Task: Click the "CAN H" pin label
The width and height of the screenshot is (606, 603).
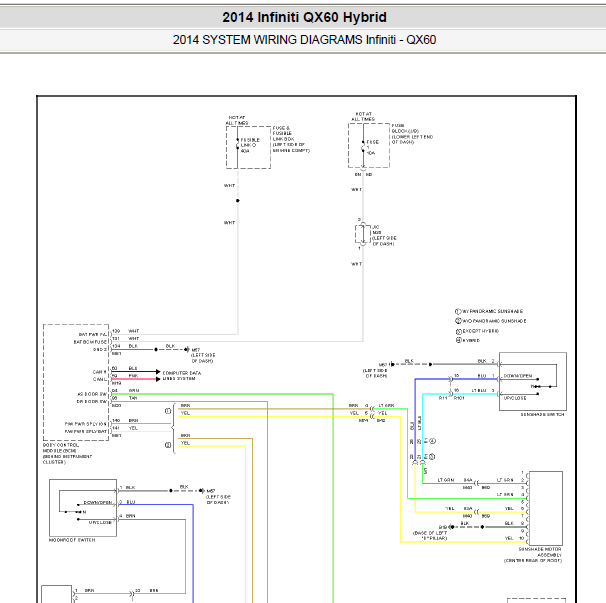Action: [x=99, y=372]
